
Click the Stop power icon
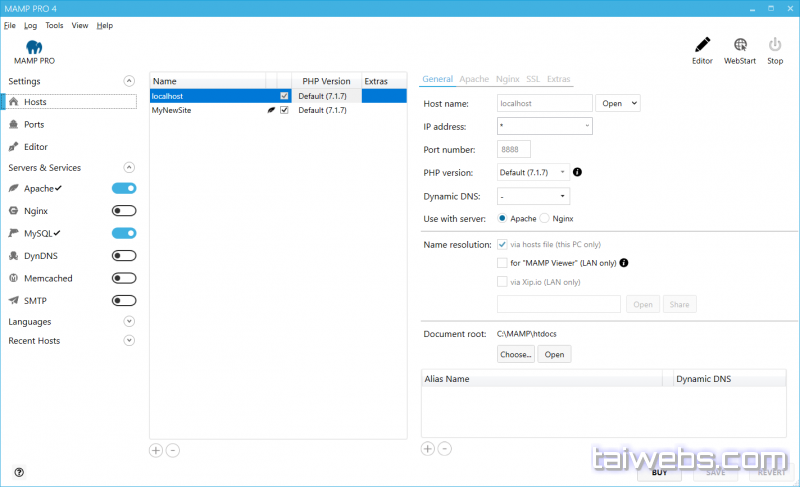coord(774,45)
